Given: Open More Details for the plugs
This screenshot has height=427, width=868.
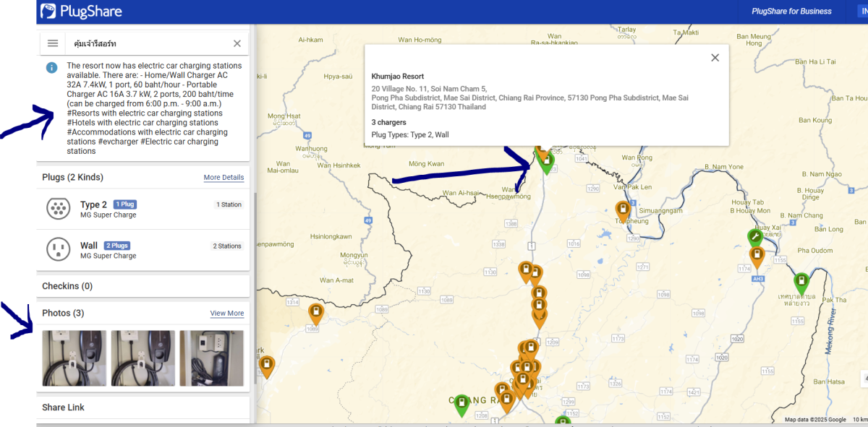Looking at the screenshot, I should (x=224, y=178).
